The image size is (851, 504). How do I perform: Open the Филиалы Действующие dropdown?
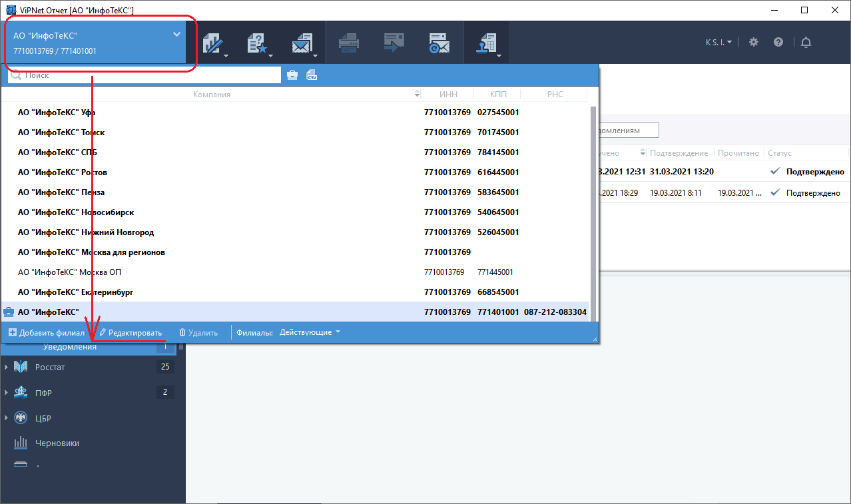click(x=310, y=332)
